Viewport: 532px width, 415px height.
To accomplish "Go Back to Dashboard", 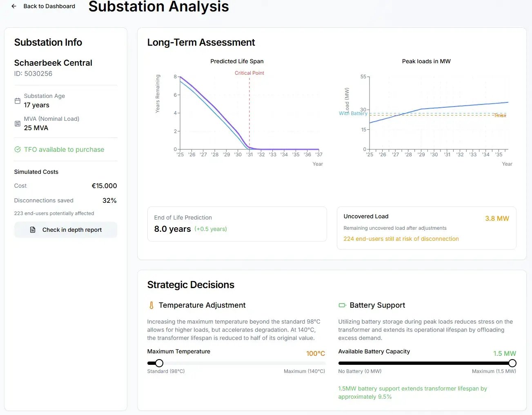I will tap(49, 6).
